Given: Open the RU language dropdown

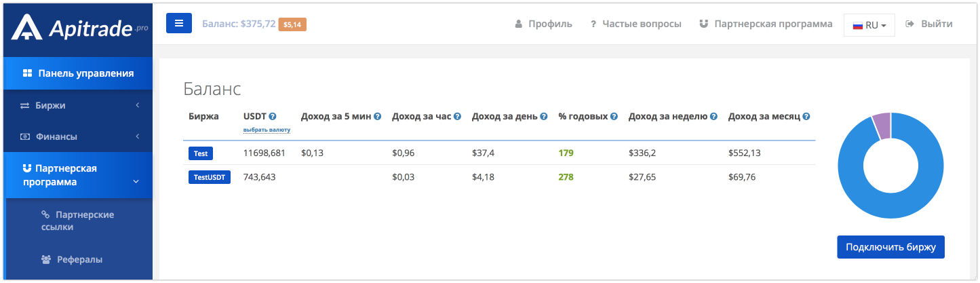Looking at the screenshot, I should 869,25.
